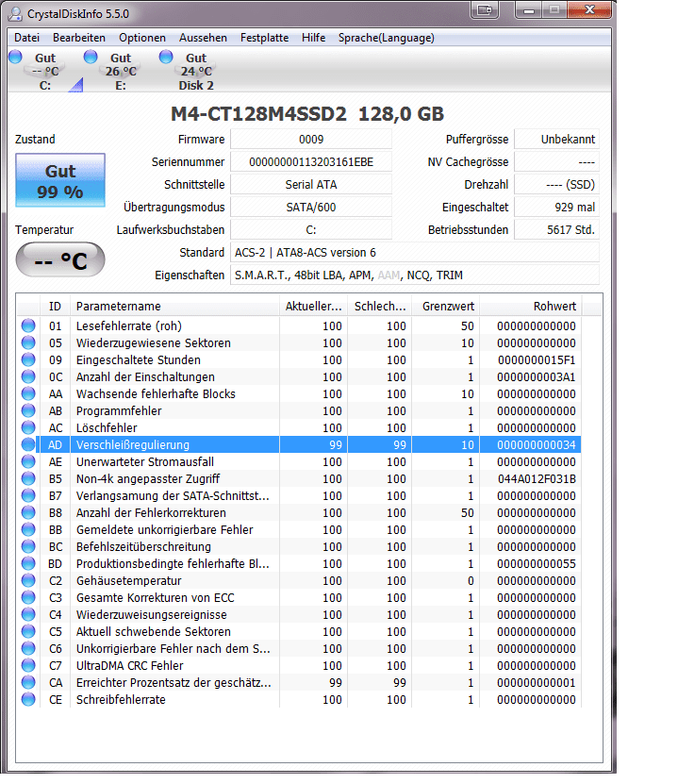Viewport: 678px width, 784px height.
Task: Open the Optionen menu
Action: click(141, 38)
